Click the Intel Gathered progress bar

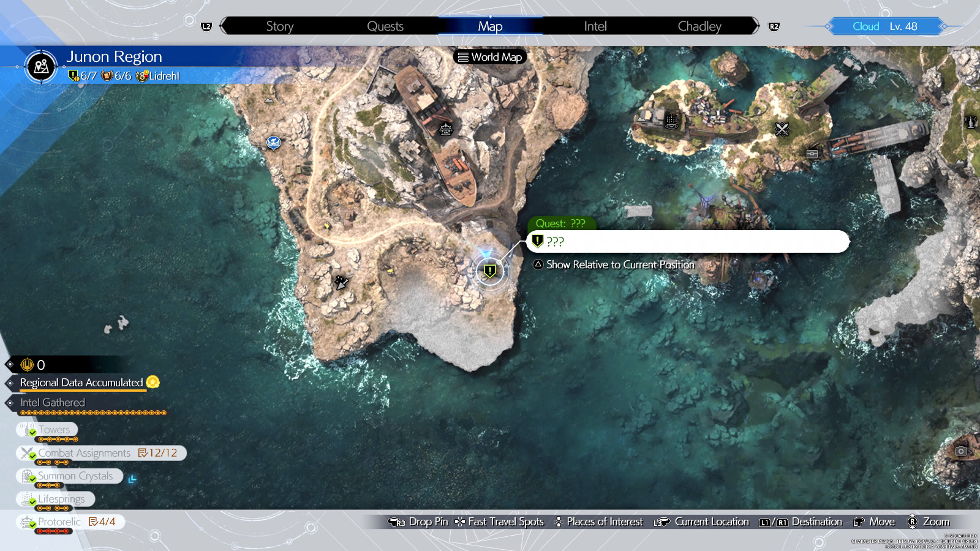coord(93,413)
